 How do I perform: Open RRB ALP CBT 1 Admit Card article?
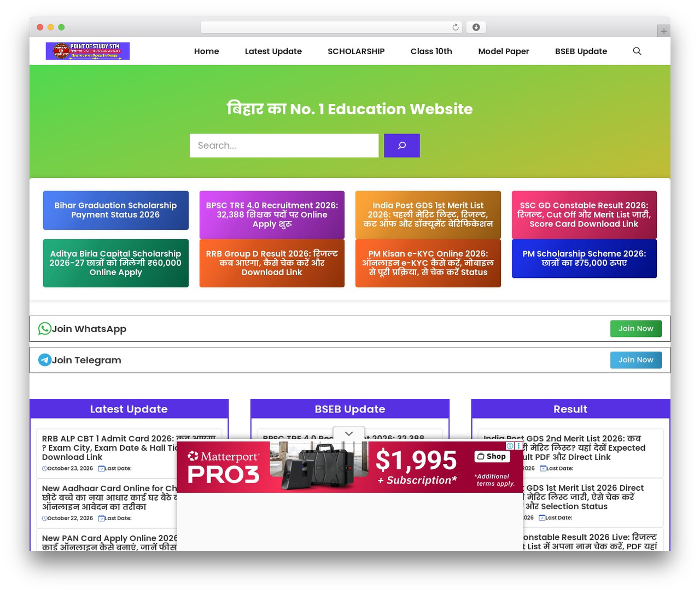(x=109, y=447)
